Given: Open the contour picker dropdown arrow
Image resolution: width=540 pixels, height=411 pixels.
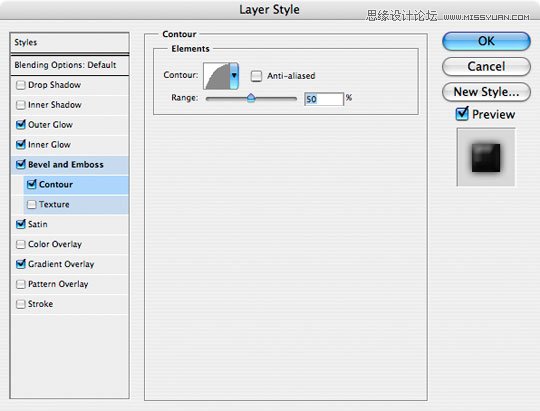Looking at the screenshot, I should 234,76.
